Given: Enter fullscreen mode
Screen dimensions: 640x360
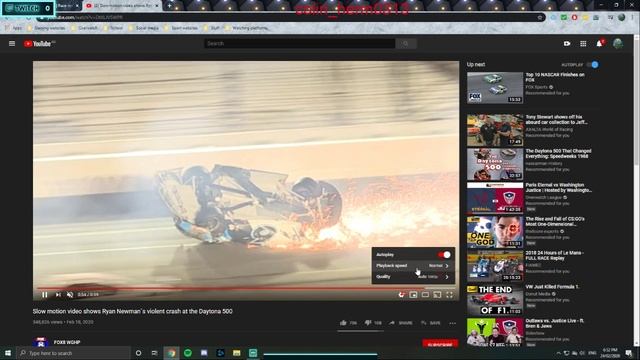Looking at the screenshot, I should [449, 295].
